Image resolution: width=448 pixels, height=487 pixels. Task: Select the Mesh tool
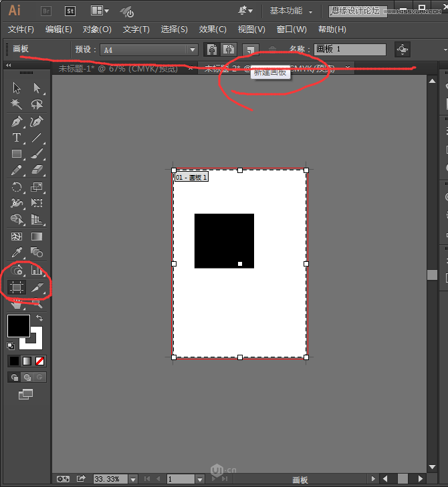tap(17, 236)
